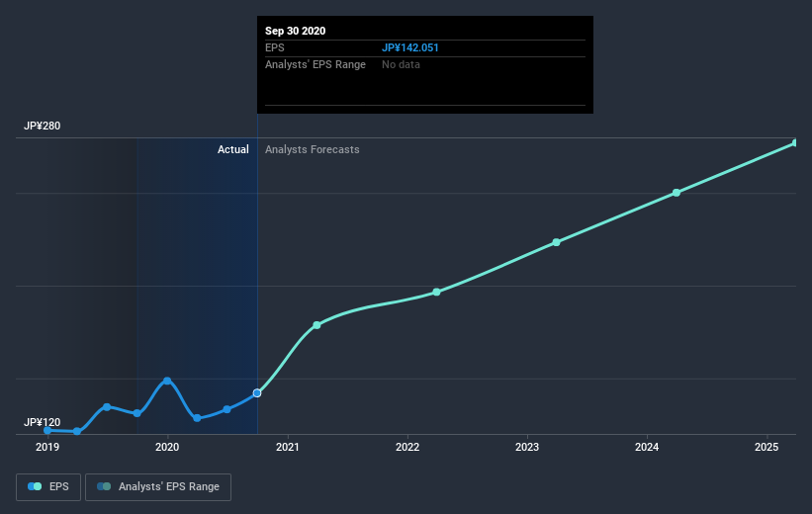Click the first EPS data point at 2019
The image size is (812, 514).
coord(47,430)
